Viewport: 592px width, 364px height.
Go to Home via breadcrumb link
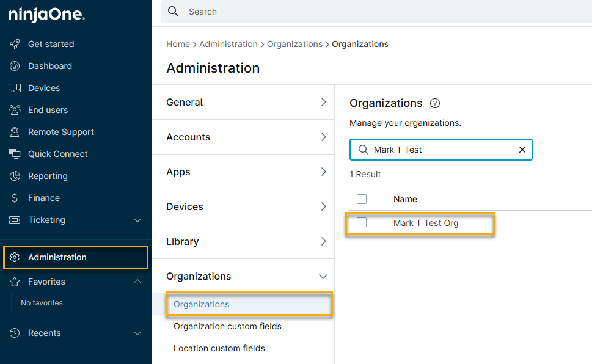pos(178,44)
